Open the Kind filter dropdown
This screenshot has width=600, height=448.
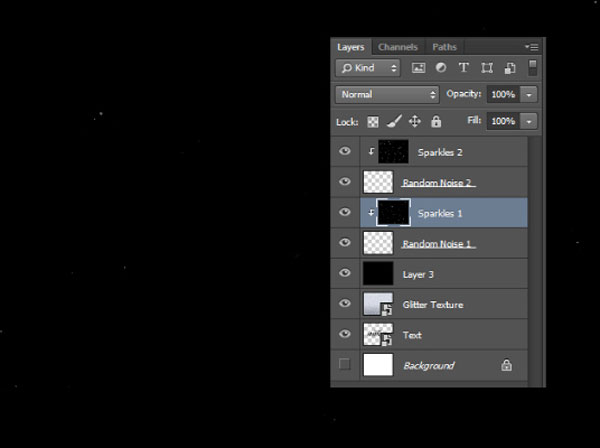368,68
